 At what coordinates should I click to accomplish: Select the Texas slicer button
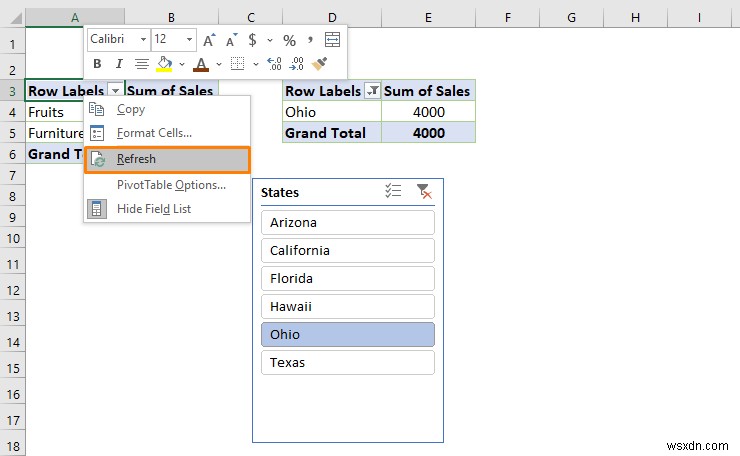click(x=347, y=362)
